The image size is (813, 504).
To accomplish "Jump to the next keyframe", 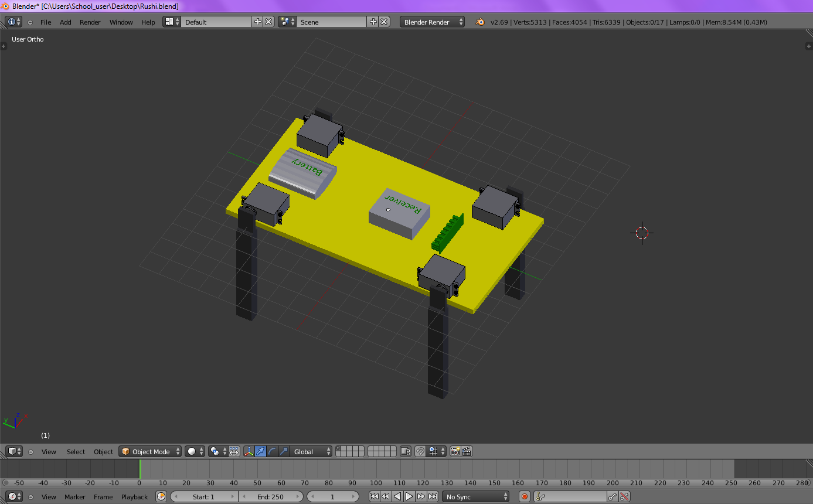I will point(421,496).
